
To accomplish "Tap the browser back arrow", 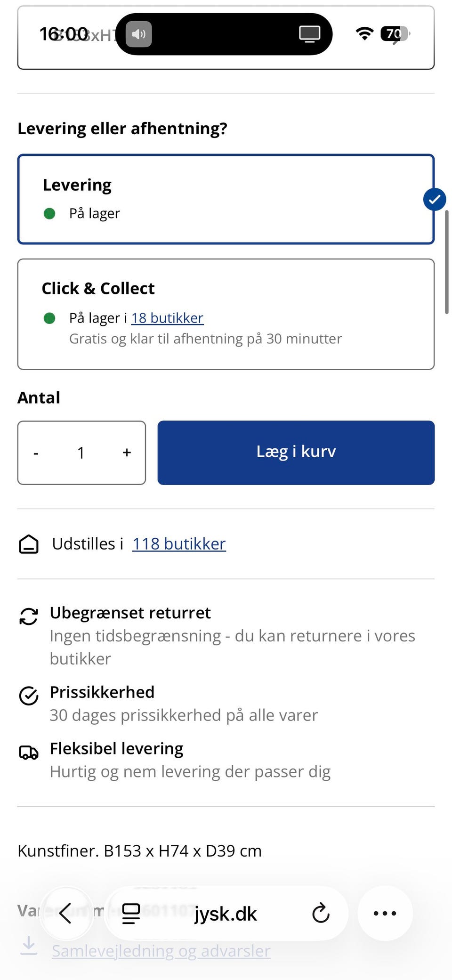I will [66, 914].
